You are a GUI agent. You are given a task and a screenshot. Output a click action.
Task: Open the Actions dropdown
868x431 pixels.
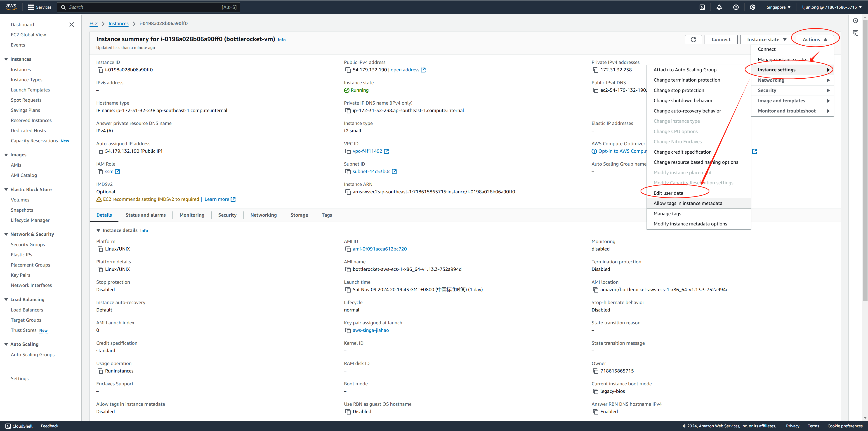[x=814, y=39]
